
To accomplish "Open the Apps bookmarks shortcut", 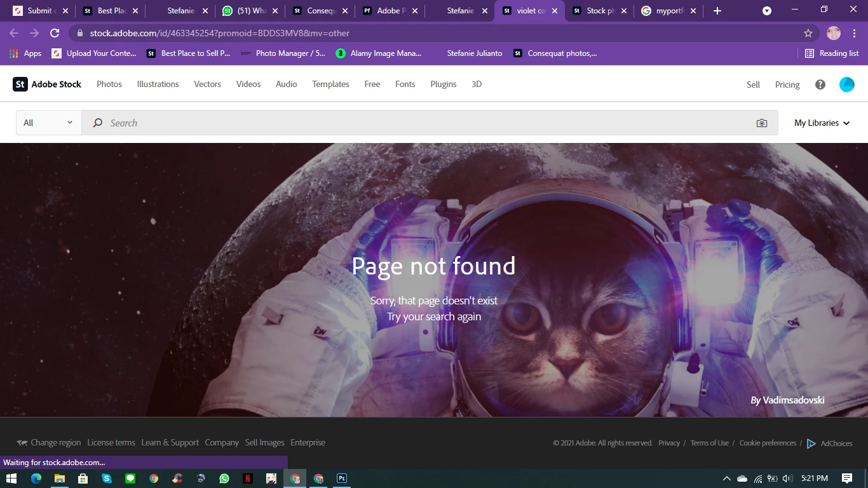I will [26, 53].
